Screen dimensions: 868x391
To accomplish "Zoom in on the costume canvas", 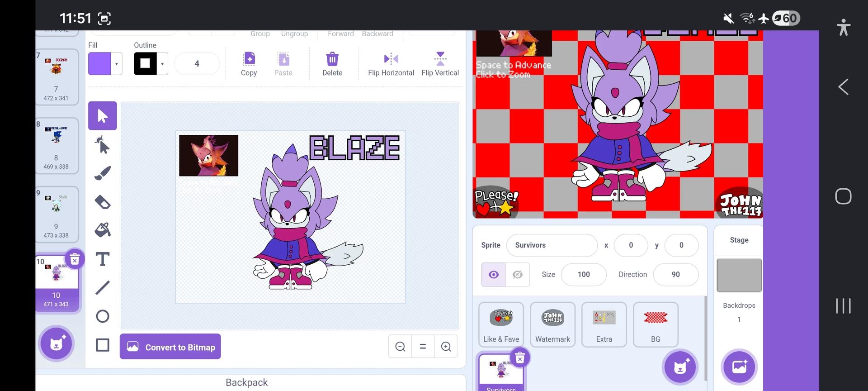I will coord(446,347).
